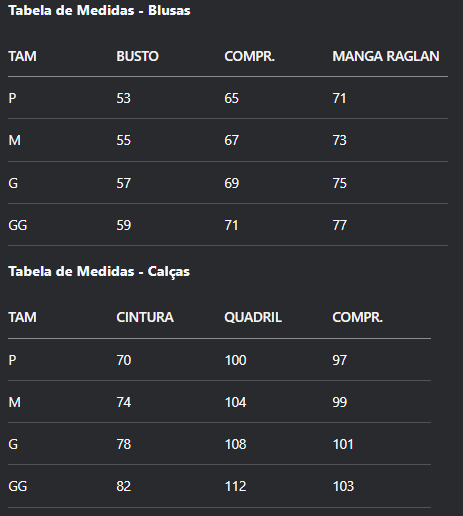Screen dimensions: 463x516
Task: Select quadril value 104
Action: tap(235, 402)
